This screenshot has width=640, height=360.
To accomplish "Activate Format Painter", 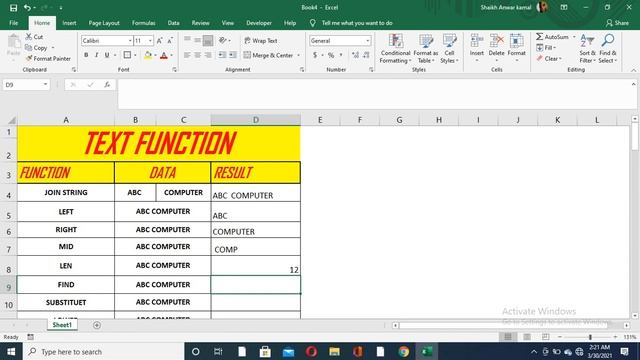I will coord(48,58).
